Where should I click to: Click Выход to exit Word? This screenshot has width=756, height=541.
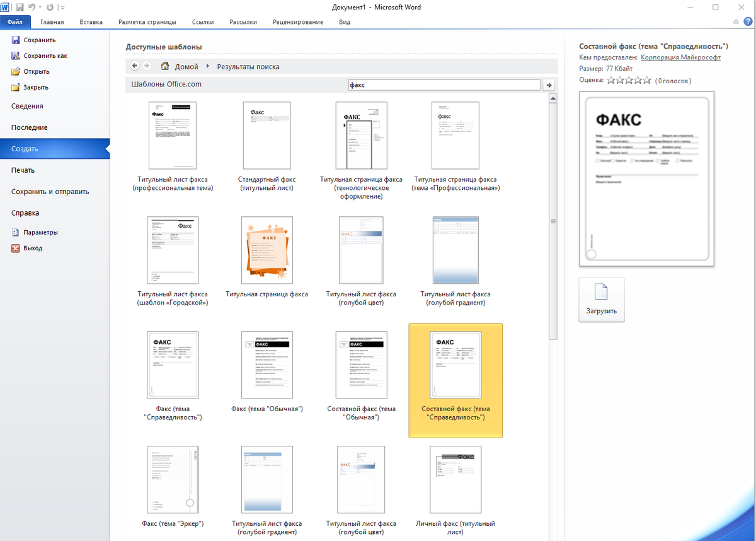(x=27, y=248)
